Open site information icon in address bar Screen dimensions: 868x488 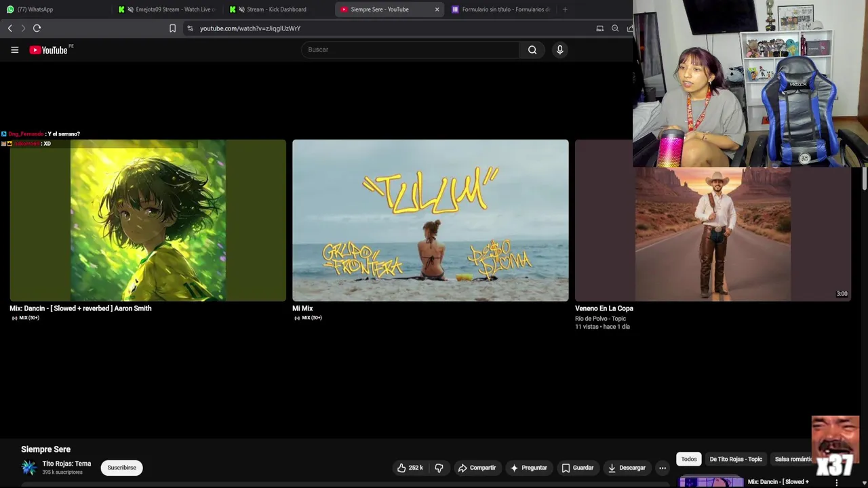pyautogui.click(x=190, y=28)
